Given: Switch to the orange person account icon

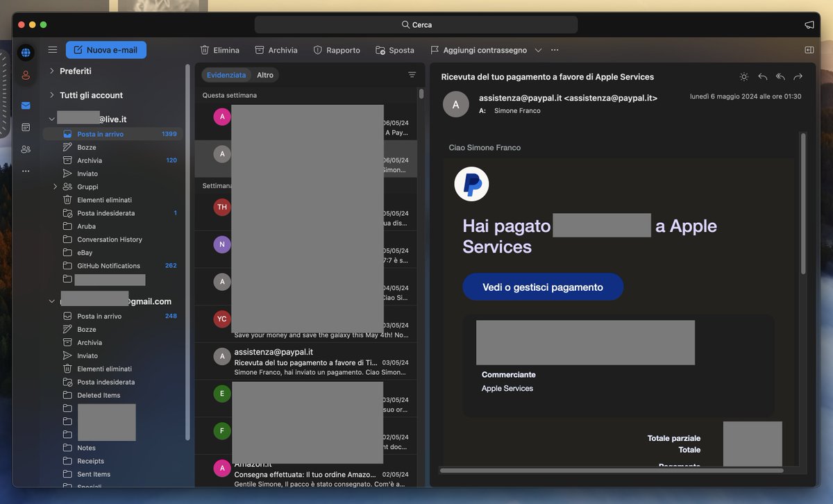Looking at the screenshot, I should pos(26,75).
